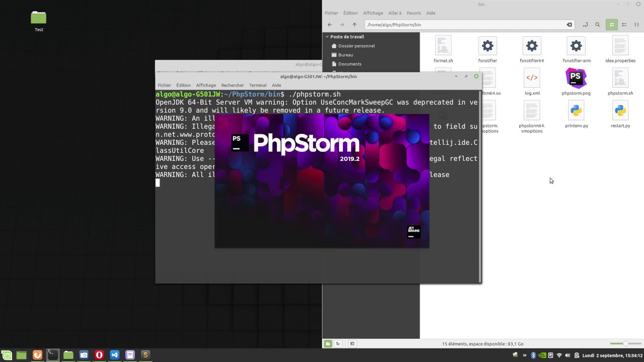Viewport: 644px width, 362px height.
Task: Select the phpstorm.sh script
Action: [x=620, y=82]
